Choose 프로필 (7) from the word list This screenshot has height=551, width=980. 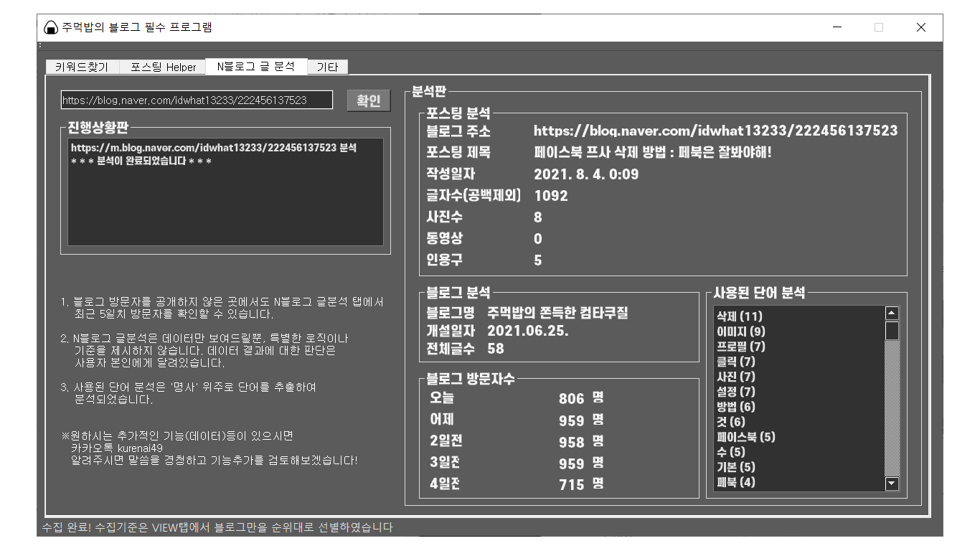740,347
